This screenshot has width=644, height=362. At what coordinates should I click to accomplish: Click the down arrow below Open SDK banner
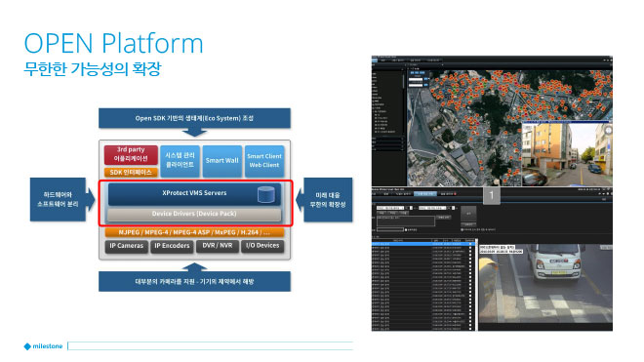click(x=194, y=132)
